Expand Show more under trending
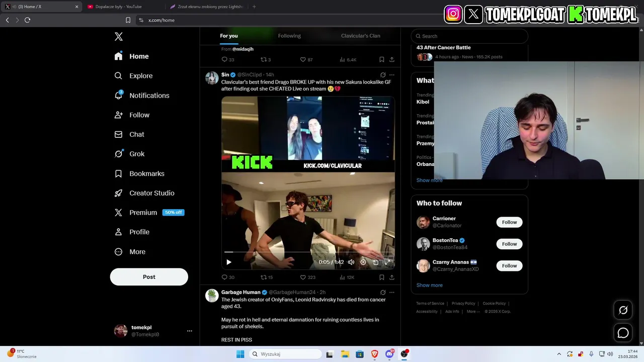The height and width of the screenshot is (362, 644). 429,180
